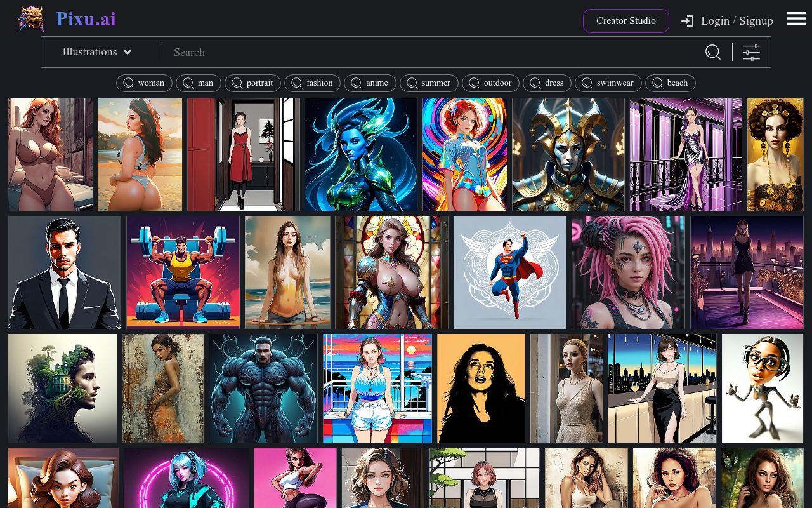Open the silver gown balcony woman image
812x508 pixels.
pyautogui.click(x=686, y=154)
